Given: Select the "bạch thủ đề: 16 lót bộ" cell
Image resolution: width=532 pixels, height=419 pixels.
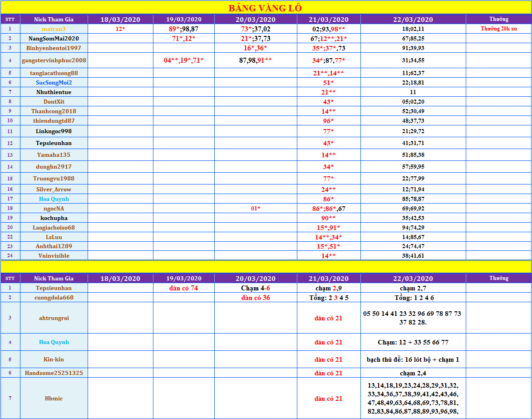Looking at the screenshot, I should click(x=413, y=359).
